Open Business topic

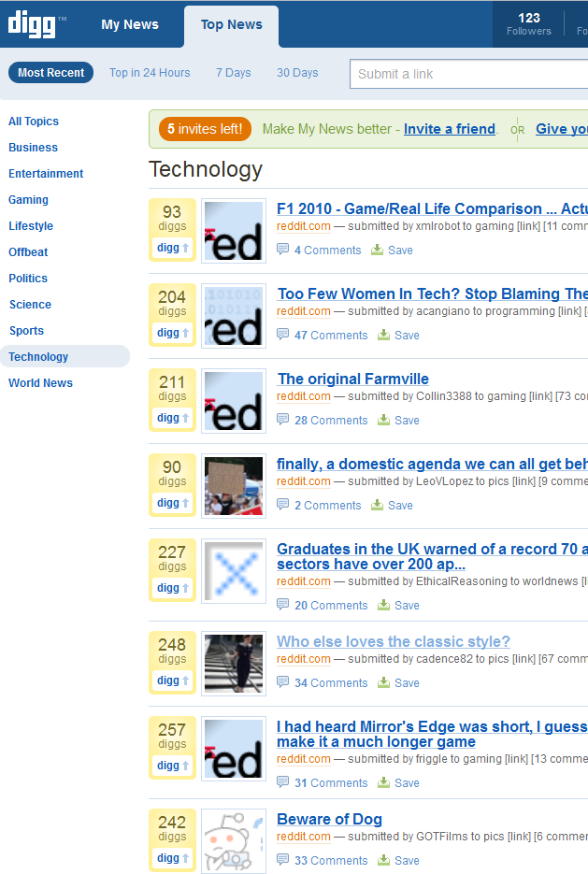[x=33, y=147]
